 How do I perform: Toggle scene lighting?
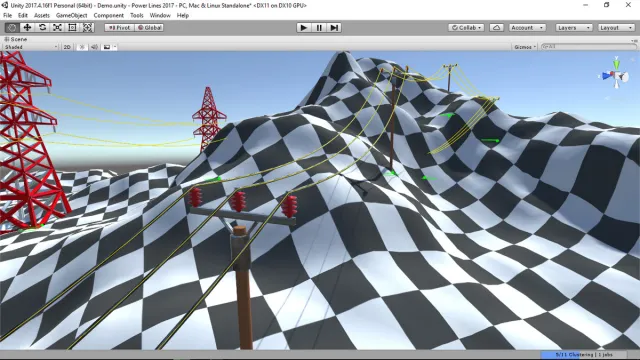click(x=82, y=47)
